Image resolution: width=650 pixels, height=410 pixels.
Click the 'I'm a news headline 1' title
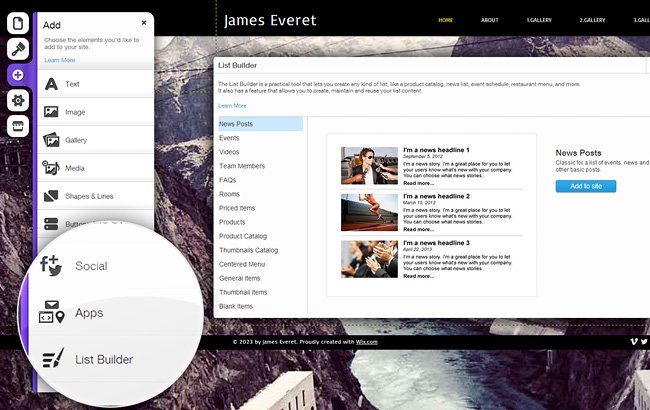tap(436, 150)
